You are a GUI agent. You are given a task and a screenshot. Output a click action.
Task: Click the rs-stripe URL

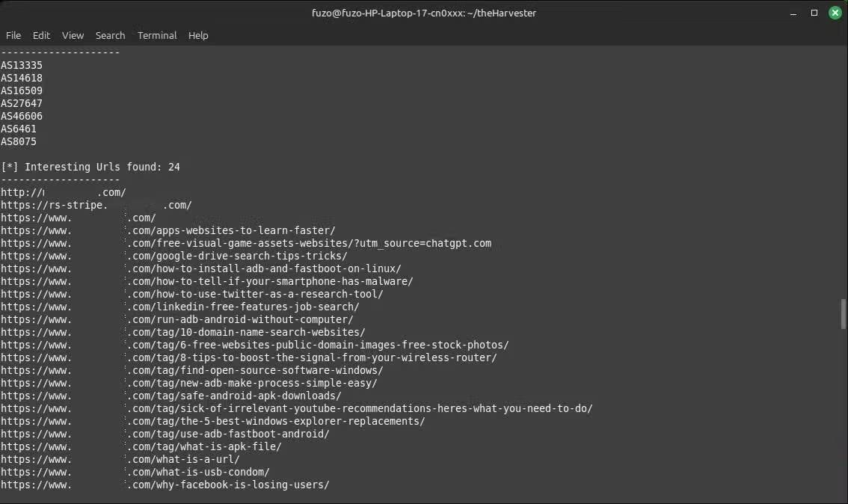pos(96,205)
